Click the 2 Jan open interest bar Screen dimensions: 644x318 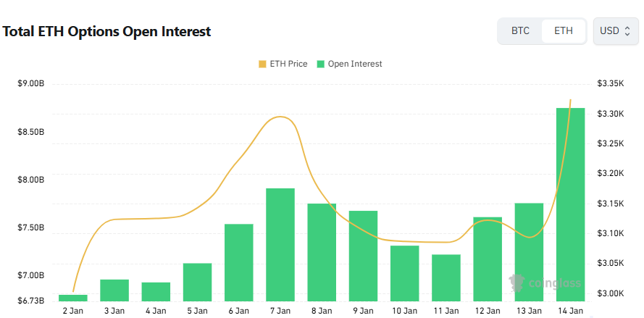(73, 298)
